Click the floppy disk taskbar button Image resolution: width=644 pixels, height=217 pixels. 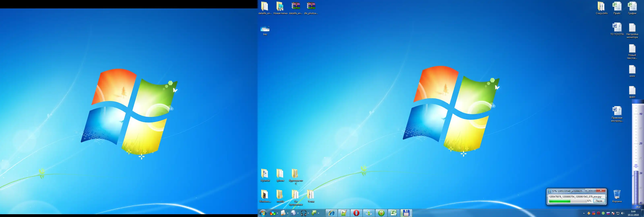(x=406, y=213)
